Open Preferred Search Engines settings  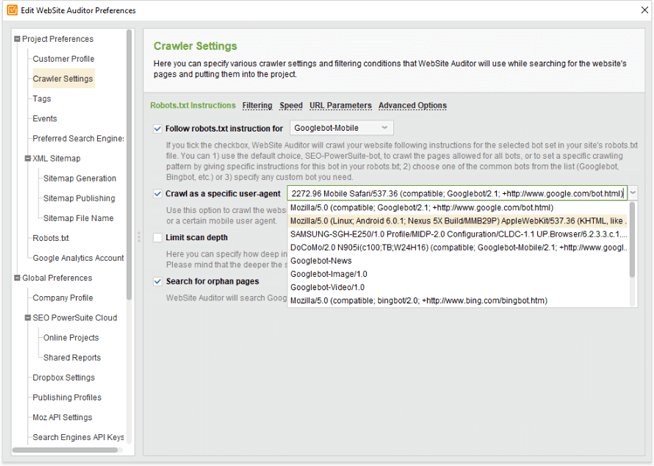tap(78, 139)
